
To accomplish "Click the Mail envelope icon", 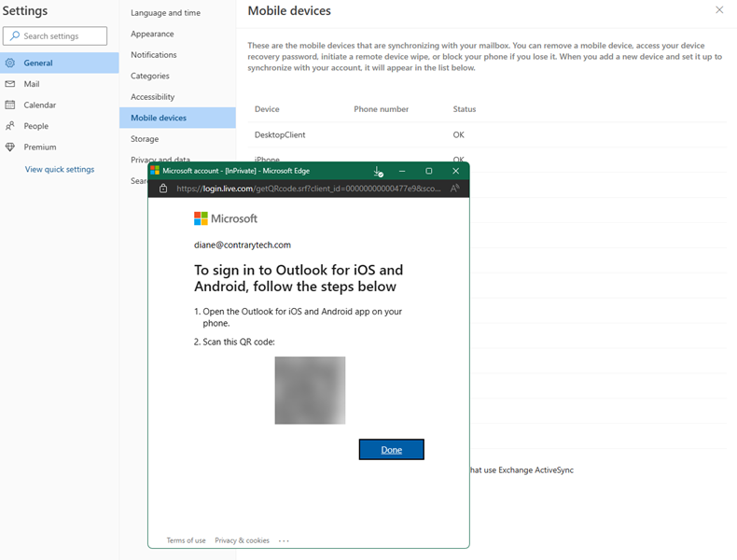I will pyautogui.click(x=10, y=84).
